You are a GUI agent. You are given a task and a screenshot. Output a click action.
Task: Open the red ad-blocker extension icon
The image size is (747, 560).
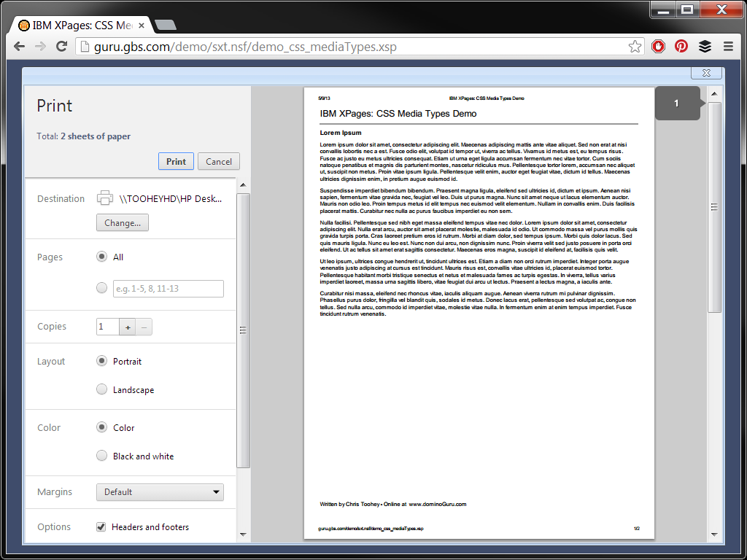659,47
